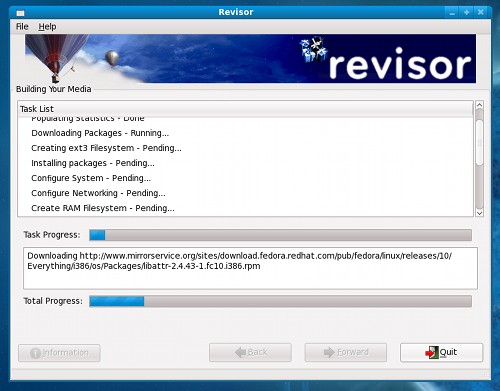The width and height of the screenshot is (500, 391).
Task: Click the Quit button
Action: (441, 352)
